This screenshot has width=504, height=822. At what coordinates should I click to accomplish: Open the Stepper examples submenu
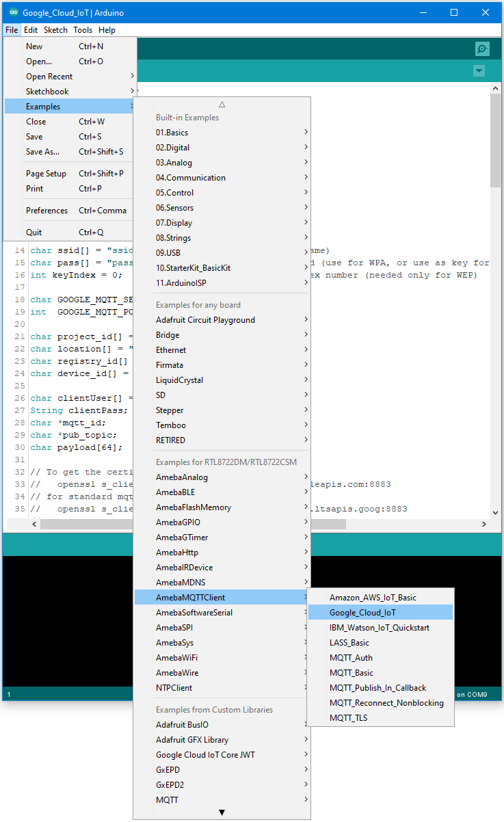click(x=222, y=410)
